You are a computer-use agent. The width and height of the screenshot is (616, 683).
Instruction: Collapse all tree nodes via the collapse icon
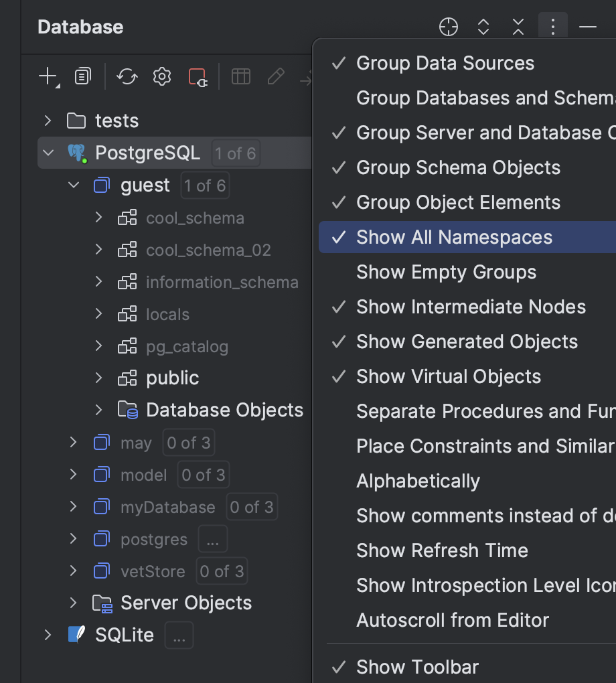(518, 27)
